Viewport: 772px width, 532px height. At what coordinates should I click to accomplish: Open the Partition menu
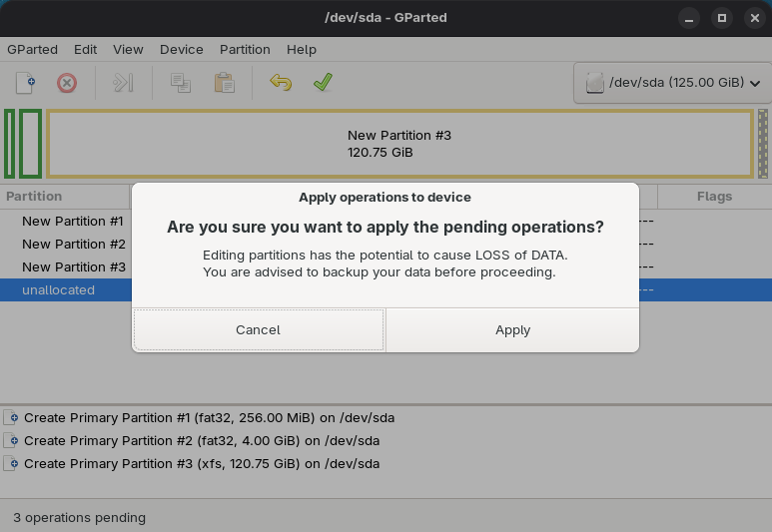click(245, 49)
